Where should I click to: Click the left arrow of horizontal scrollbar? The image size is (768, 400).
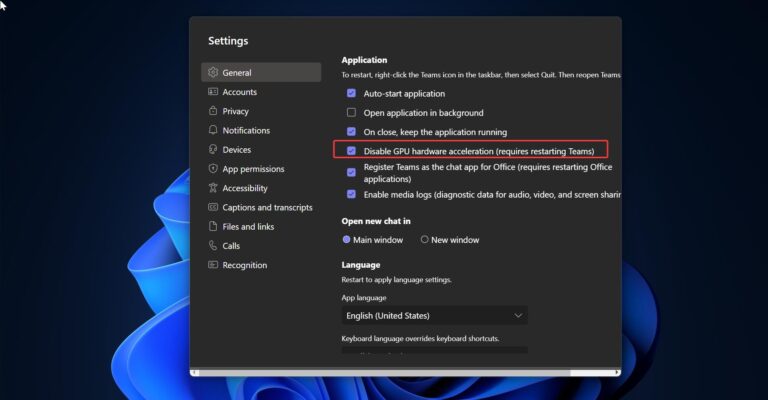(194, 373)
